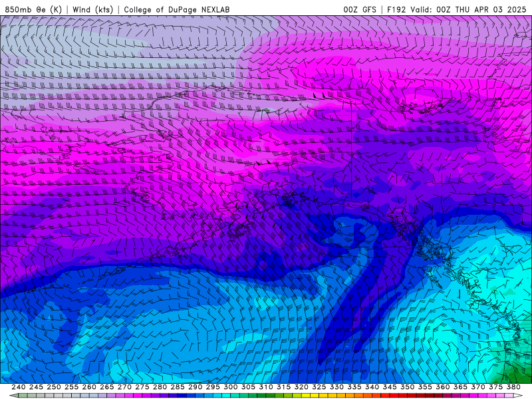Click the "00Z GFS" model run label
This screenshot has height=399, width=532.
pos(360,9)
